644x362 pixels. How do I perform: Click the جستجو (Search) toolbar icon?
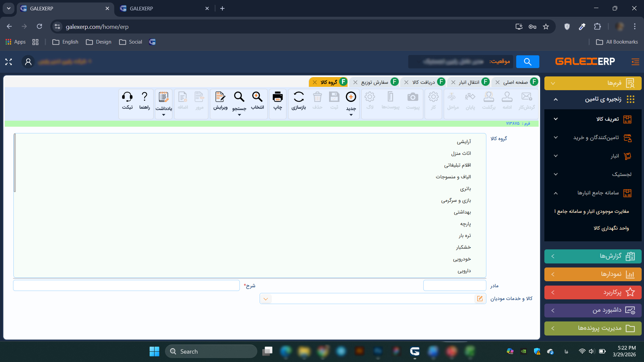point(239,97)
